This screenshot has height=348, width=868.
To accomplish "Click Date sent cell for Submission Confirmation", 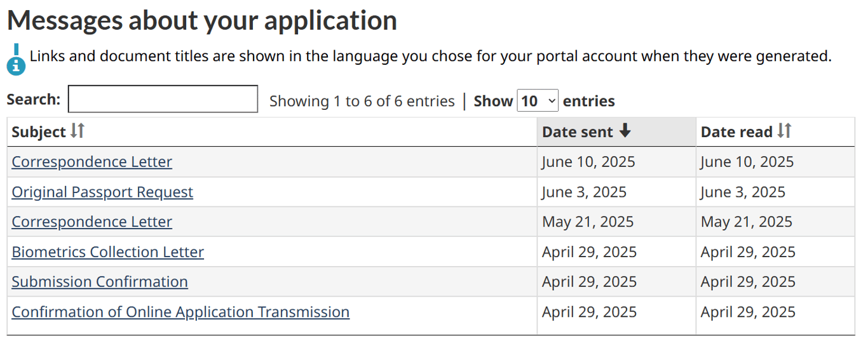I will coord(589,282).
